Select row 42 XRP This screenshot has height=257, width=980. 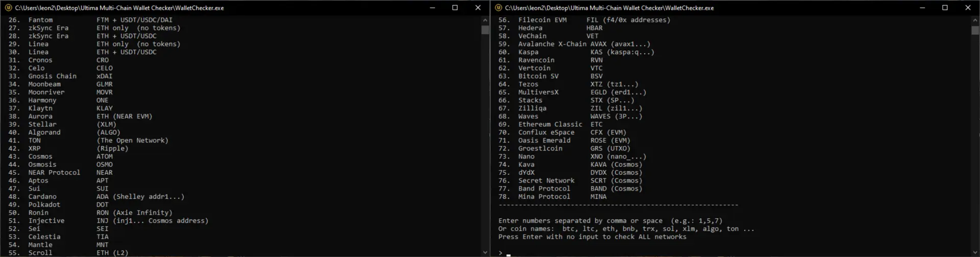68,148
